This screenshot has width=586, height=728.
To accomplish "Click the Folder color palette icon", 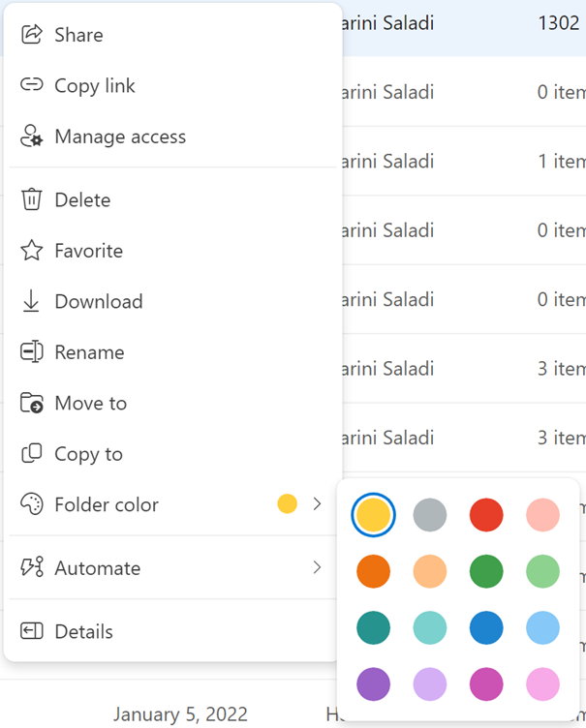I will [32, 504].
